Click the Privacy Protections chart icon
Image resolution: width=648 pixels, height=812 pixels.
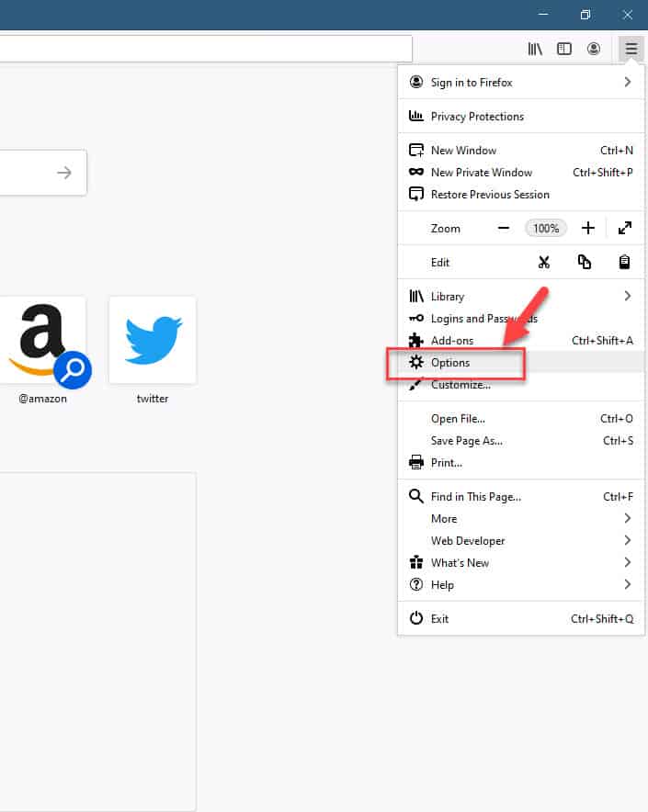(x=416, y=116)
